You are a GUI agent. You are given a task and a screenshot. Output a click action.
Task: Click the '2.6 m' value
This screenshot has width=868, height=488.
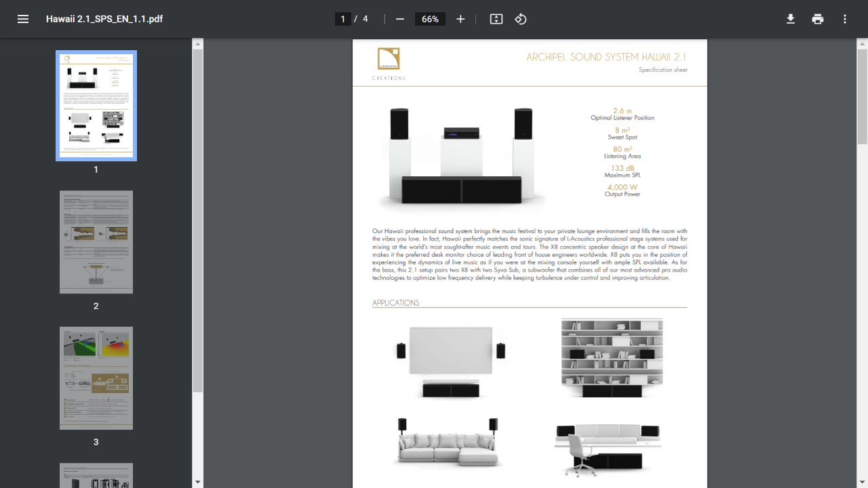pyautogui.click(x=623, y=110)
